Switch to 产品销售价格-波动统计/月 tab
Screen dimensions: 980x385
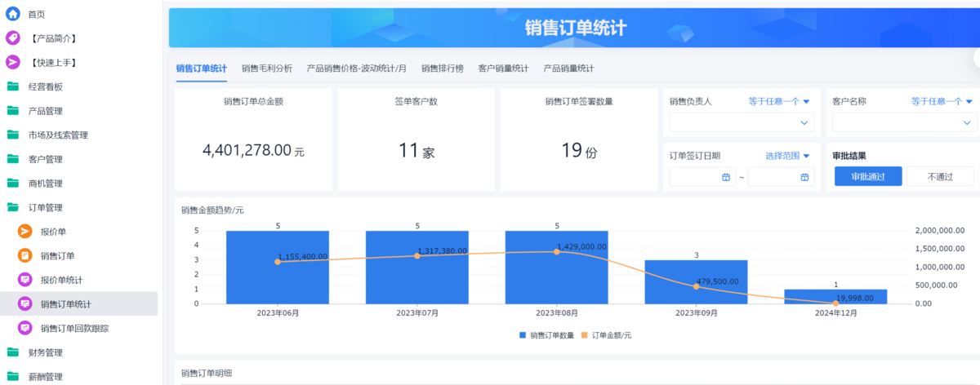click(x=356, y=69)
